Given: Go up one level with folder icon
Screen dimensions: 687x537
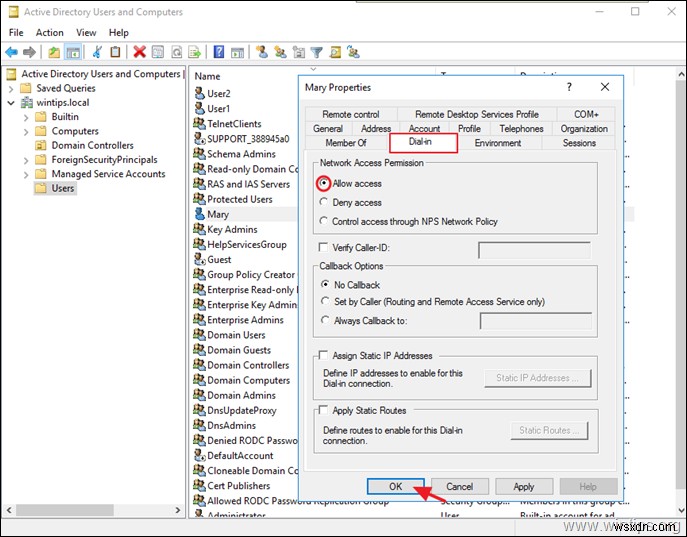Looking at the screenshot, I should tap(54, 53).
